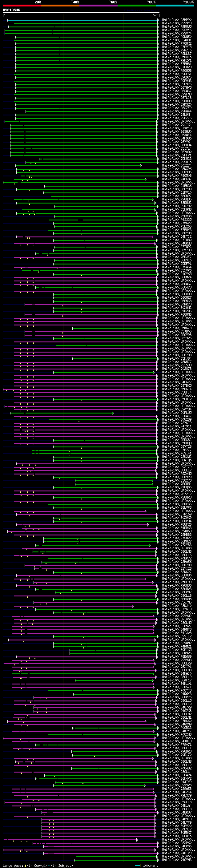The height and width of the screenshot is (868, 197).
Task: Select the UniRef100_Q4PC87 label
Action: tap(177, 179)
